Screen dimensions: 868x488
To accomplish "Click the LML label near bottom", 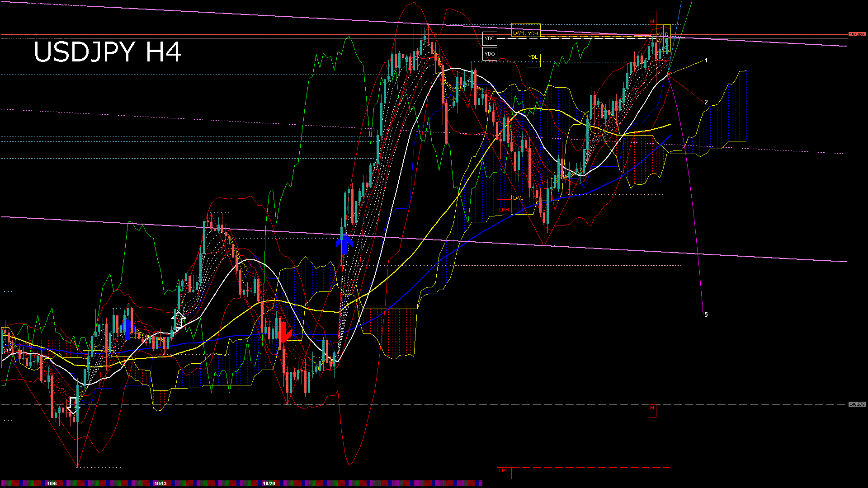I will tap(504, 471).
